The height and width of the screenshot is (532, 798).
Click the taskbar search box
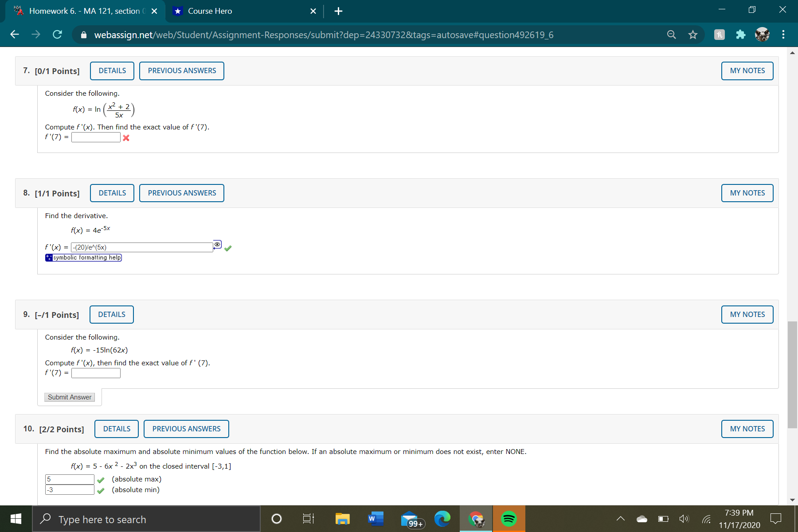[x=146, y=519]
